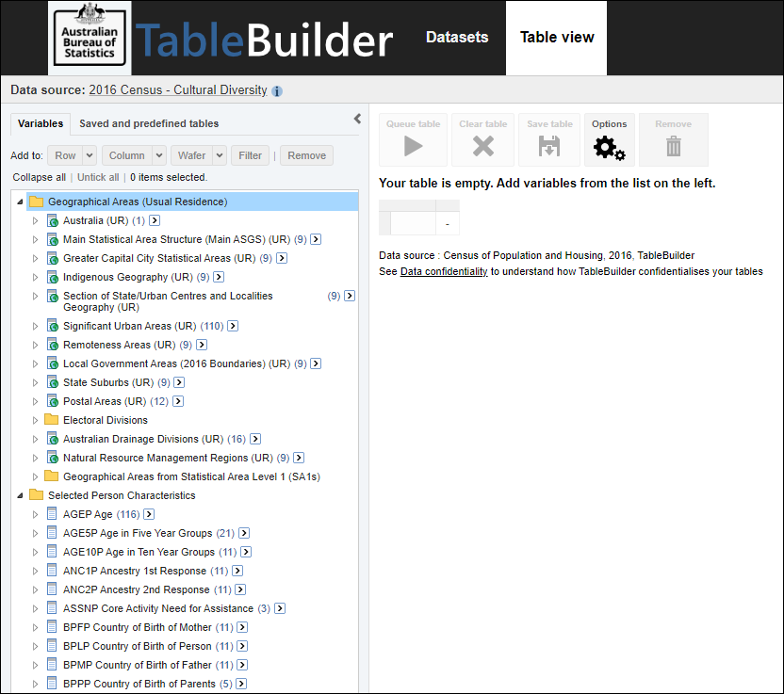Open the Row dropdown arrow
Screen dimensions: 784x694
[x=90, y=155]
